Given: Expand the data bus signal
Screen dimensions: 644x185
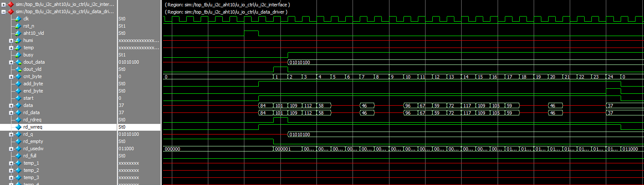Looking at the screenshot, I should [x=11, y=105].
